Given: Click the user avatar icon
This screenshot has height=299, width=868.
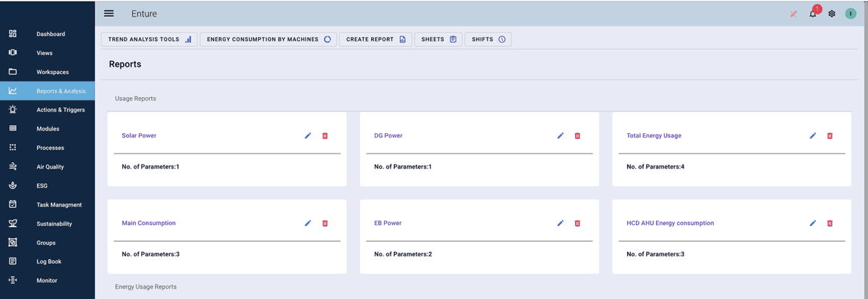Looking at the screenshot, I should [851, 14].
